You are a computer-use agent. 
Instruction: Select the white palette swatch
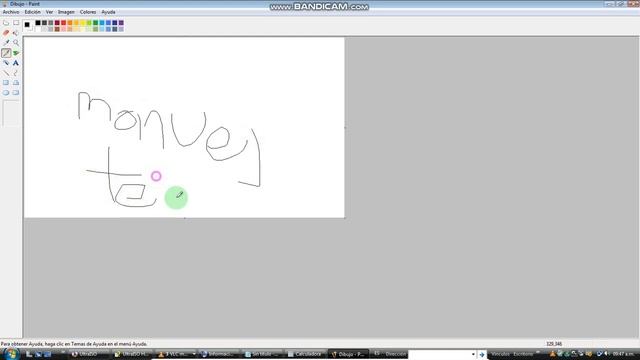38,29
